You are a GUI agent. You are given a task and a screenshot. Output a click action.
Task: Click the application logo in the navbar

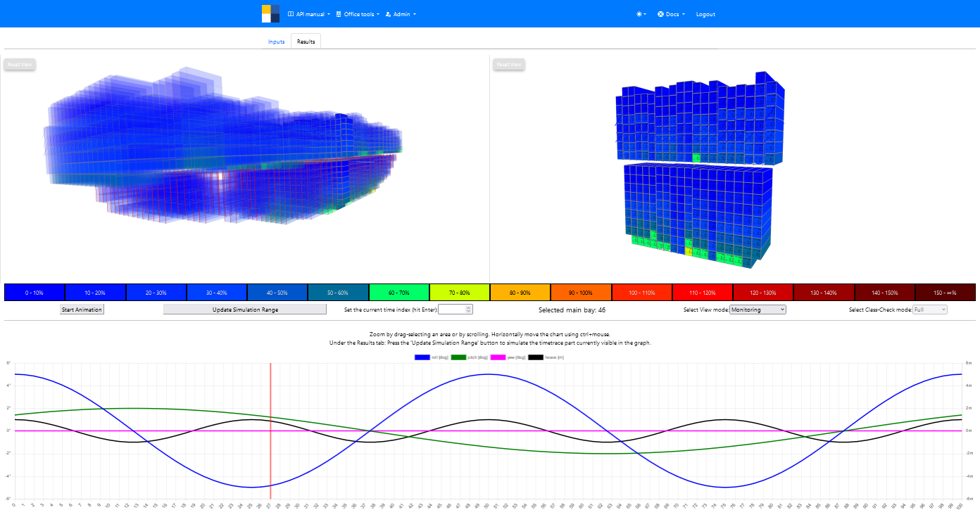[270, 14]
